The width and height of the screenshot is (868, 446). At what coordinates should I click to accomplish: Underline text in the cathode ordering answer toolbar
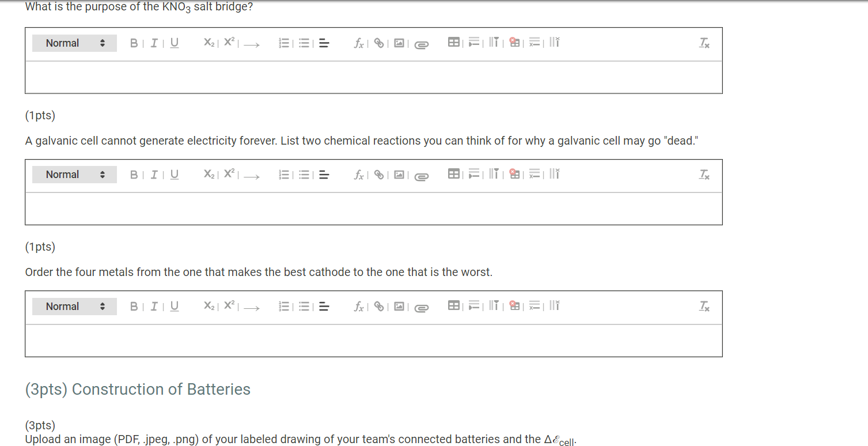click(x=174, y=307)
